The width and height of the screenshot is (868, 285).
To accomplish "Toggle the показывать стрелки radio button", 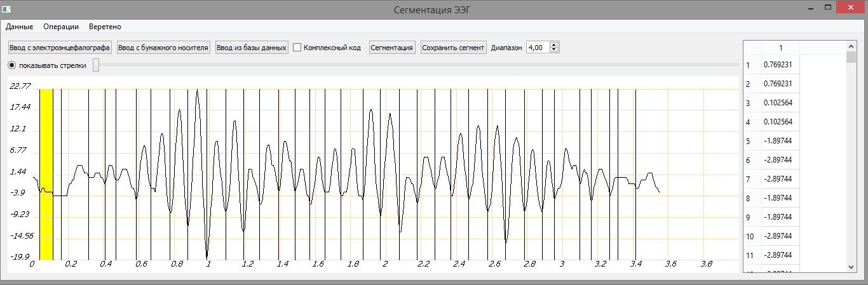I will (12, 65).
